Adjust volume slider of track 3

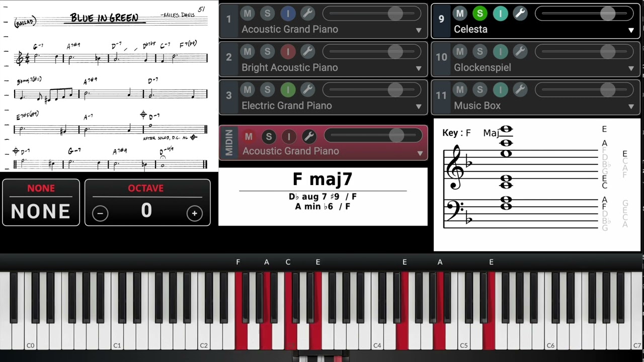pos(372,89)
